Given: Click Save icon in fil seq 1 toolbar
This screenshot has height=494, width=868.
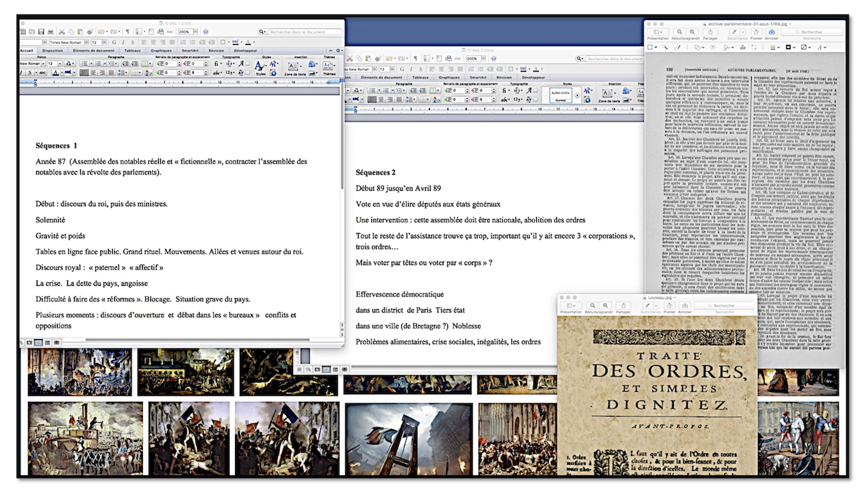Looking at the screenshot, I should (41, 31).
